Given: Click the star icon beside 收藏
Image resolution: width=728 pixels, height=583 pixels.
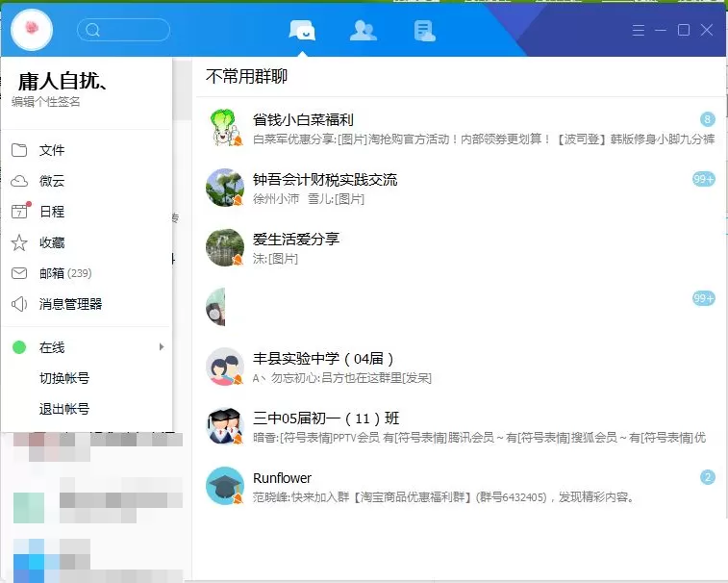Looking at the screenshot, I should [x=19, y=242].
